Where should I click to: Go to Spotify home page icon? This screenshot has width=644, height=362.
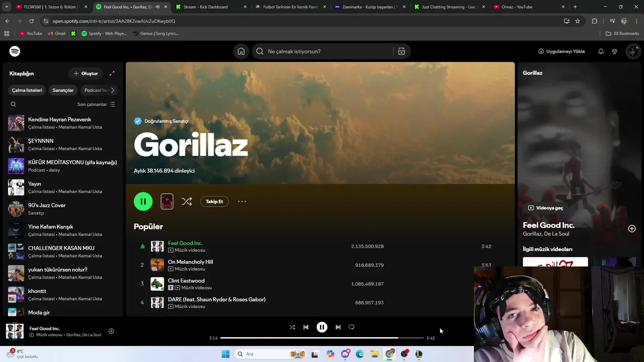[241, 51]
